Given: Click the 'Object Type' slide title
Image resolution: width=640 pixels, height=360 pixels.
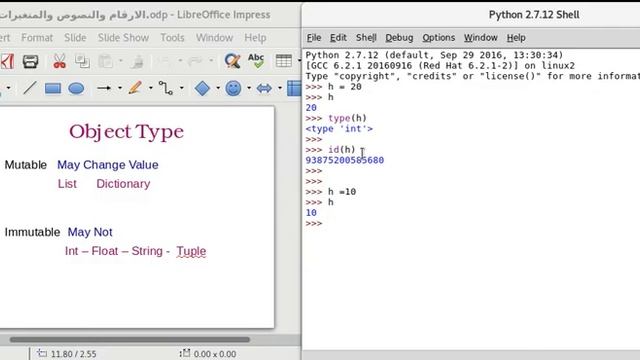Looking at the screenshot, I should 126,131.
